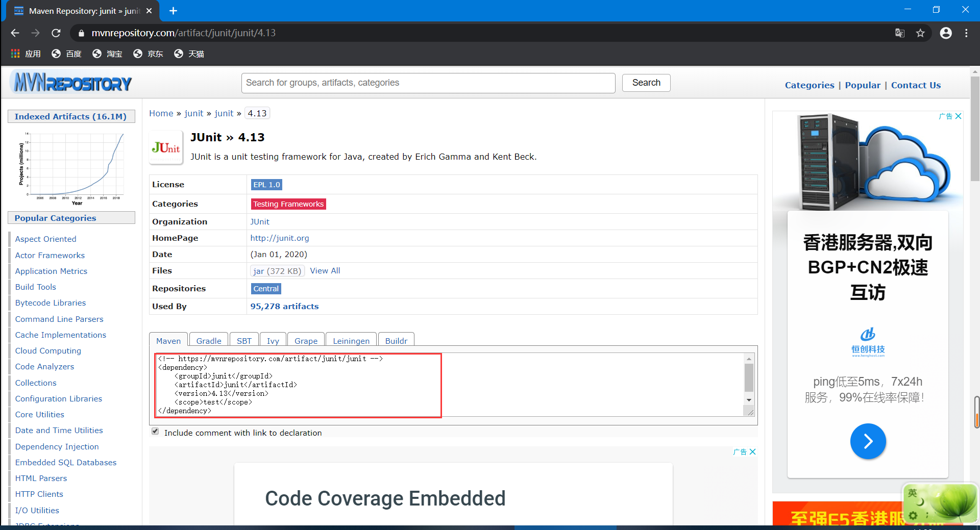Reload the current page
This screenshot has height=530, width=980.
(x=56, y=33)
